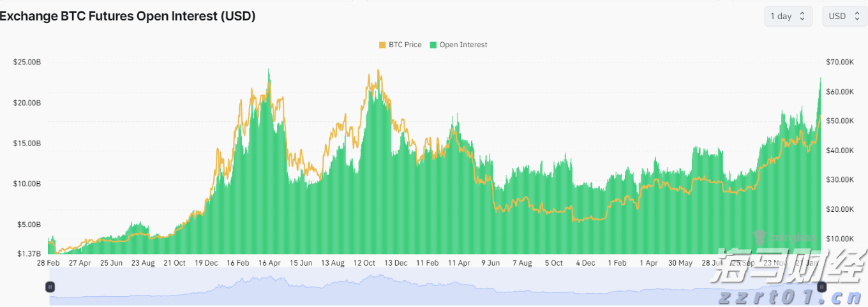This screenshot has height=307, width=868.
Task: Click the left range slider handle
Action: 50,287
